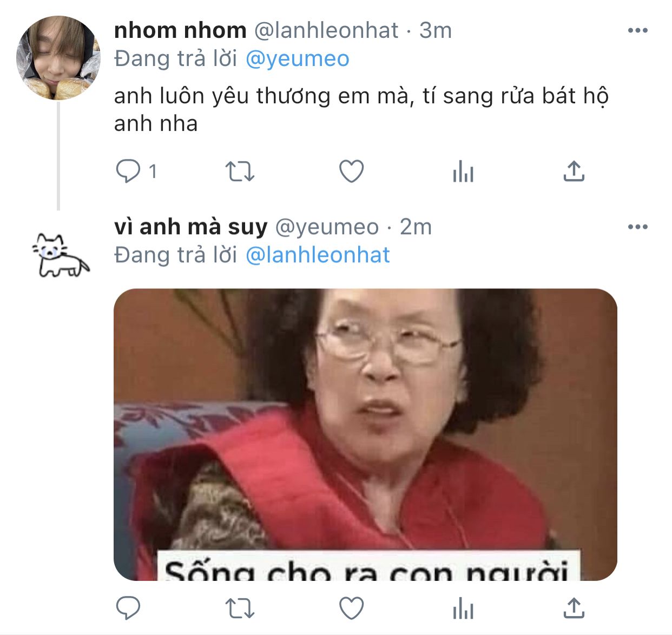Like the tweet about rửa bát
The height and width of the screenshot is (635, 672).
[351, 171]
